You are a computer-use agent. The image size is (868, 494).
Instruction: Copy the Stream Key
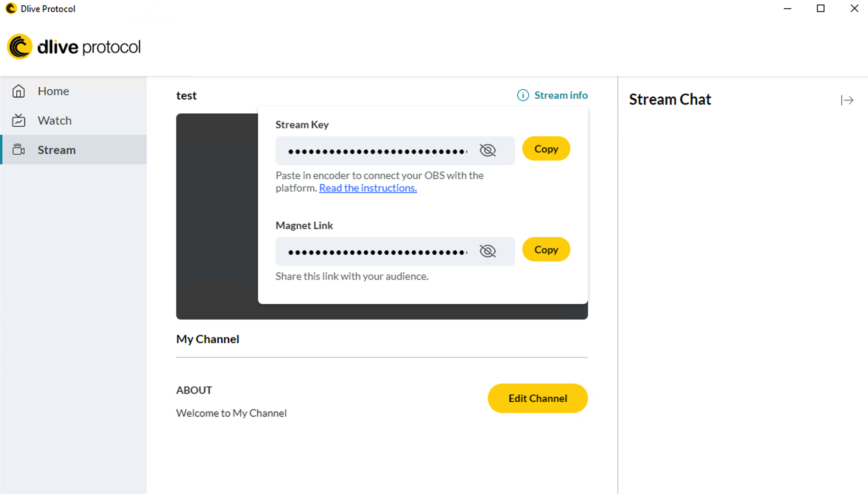(x=546, y=149)
